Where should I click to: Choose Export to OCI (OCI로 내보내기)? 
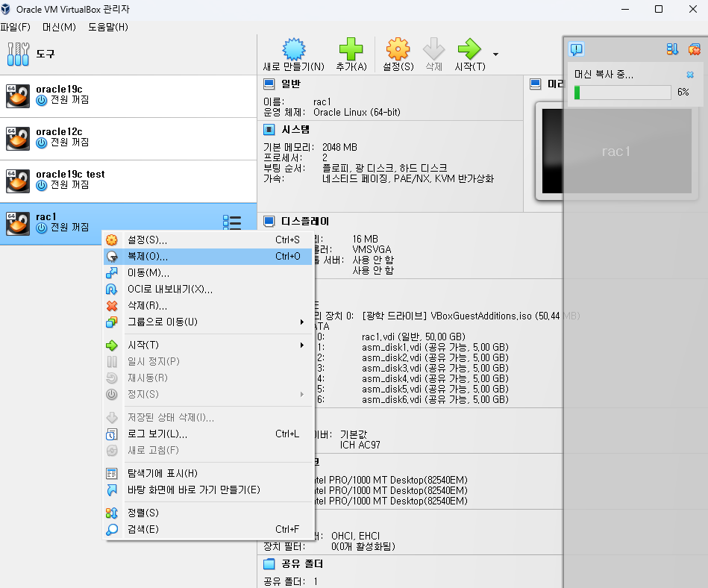point(207,289)
